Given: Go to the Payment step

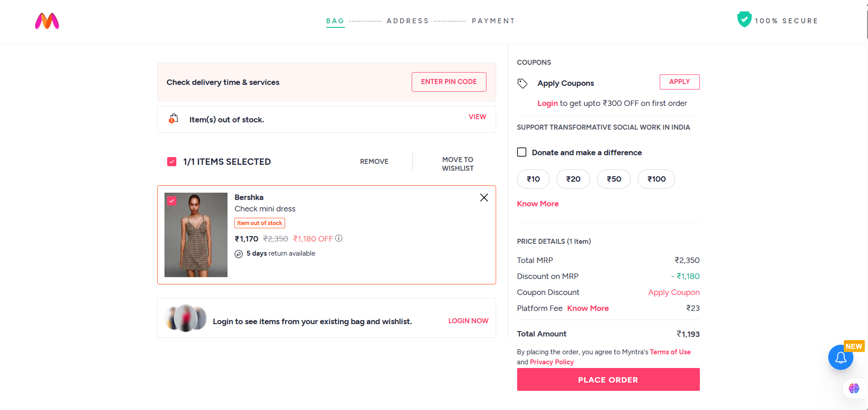Looking at the screenshot, I should [493, 21].
